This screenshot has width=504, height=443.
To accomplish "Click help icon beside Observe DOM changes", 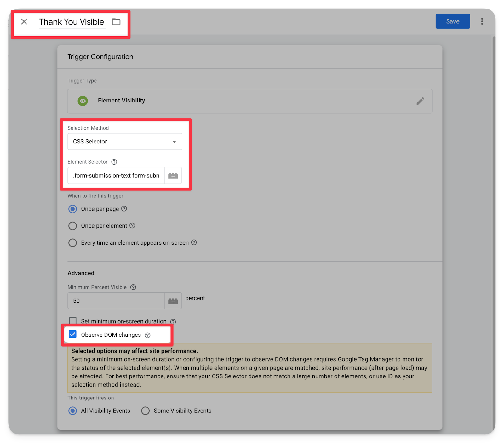I will [x=147, y=335].
